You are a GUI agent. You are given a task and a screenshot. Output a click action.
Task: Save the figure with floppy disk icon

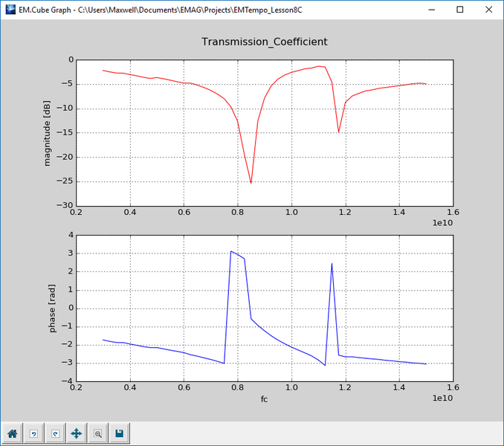[120, 434]
